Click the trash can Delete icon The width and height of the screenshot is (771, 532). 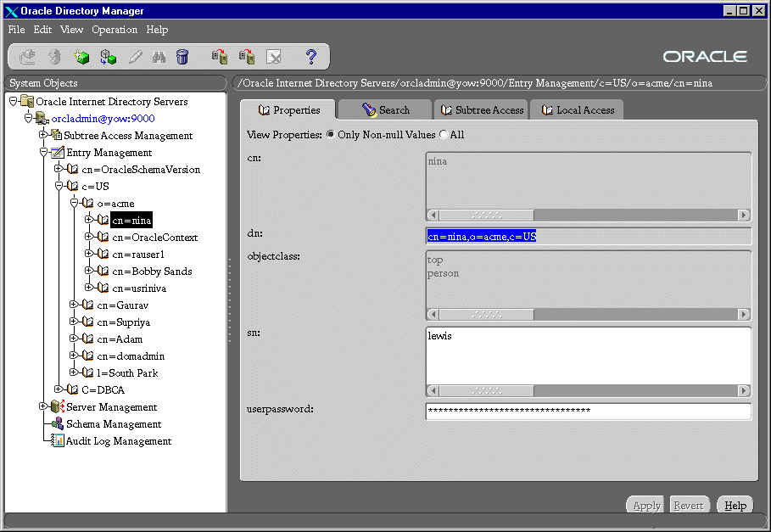click(182, 57)
